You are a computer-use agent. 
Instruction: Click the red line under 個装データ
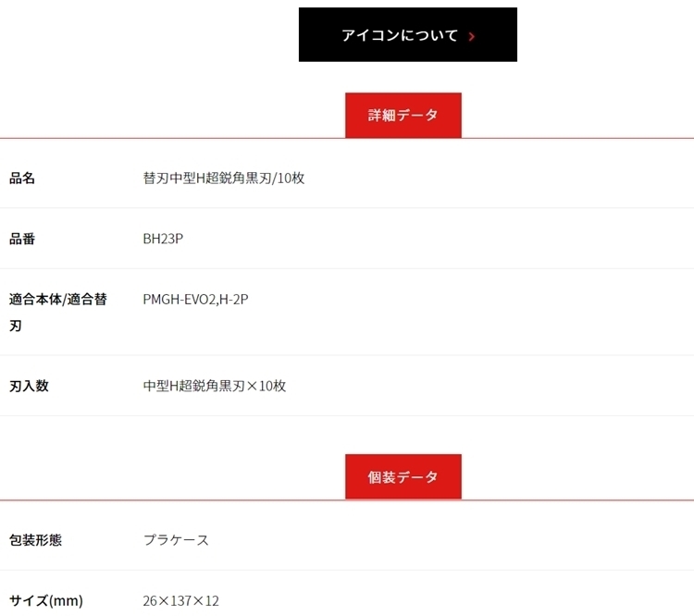(185, 500)
